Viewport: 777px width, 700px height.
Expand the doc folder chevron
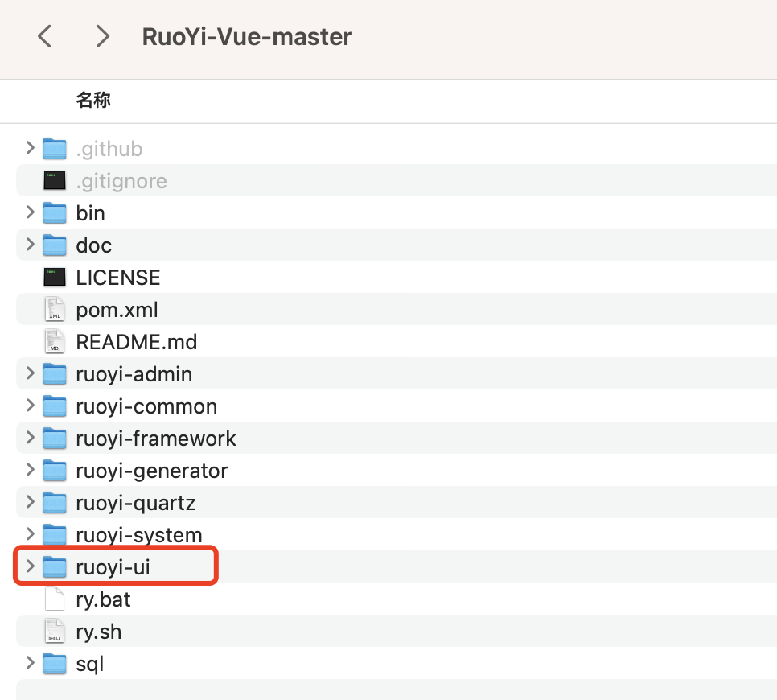pyautogui.click(x=30, y=245)
